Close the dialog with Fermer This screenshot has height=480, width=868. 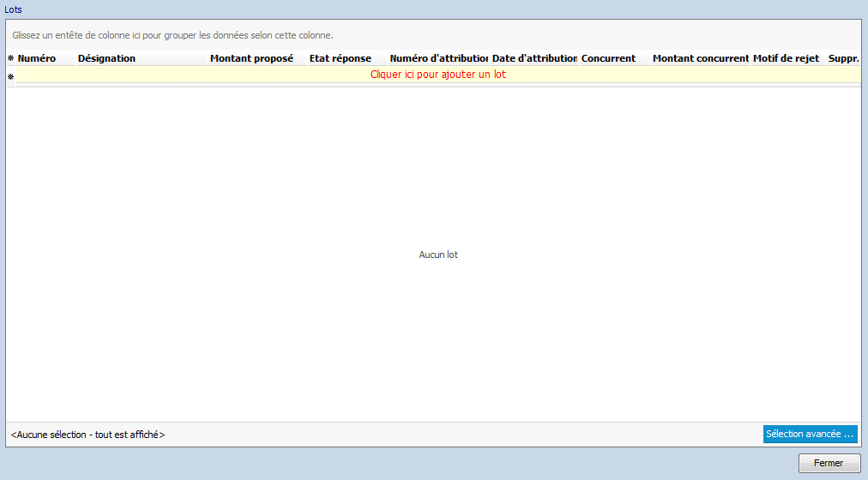(829, 463)
